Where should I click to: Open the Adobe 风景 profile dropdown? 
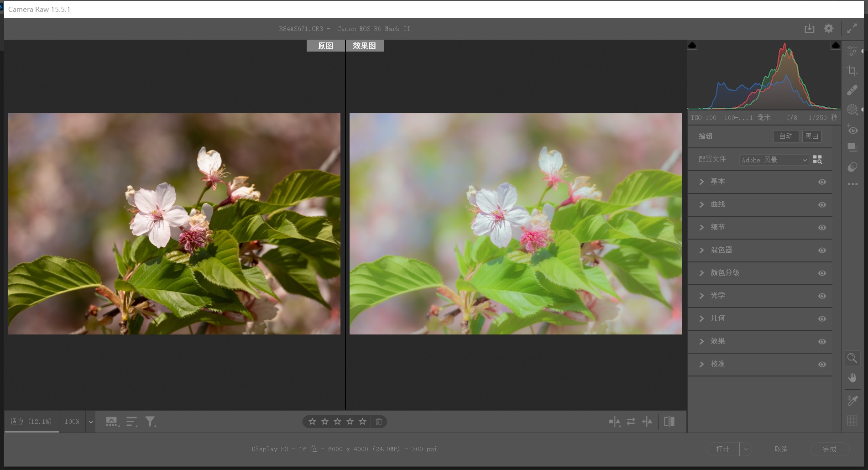tap(774, 160)
